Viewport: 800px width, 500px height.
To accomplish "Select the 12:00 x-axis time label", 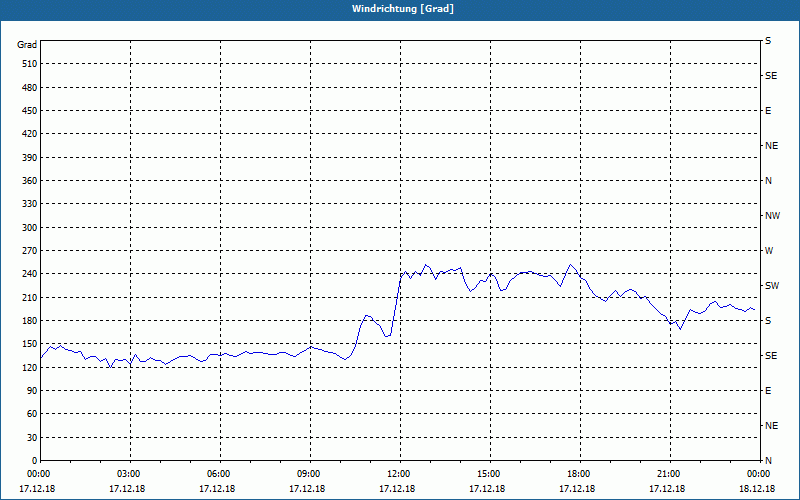I will (x=401, y=474).
